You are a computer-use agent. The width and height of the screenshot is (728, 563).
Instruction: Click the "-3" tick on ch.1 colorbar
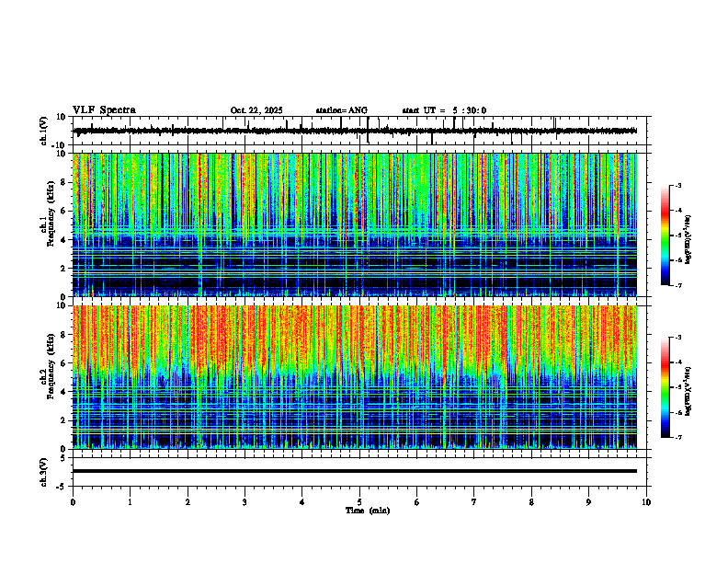pyautogui.click(x=678, y=186)
